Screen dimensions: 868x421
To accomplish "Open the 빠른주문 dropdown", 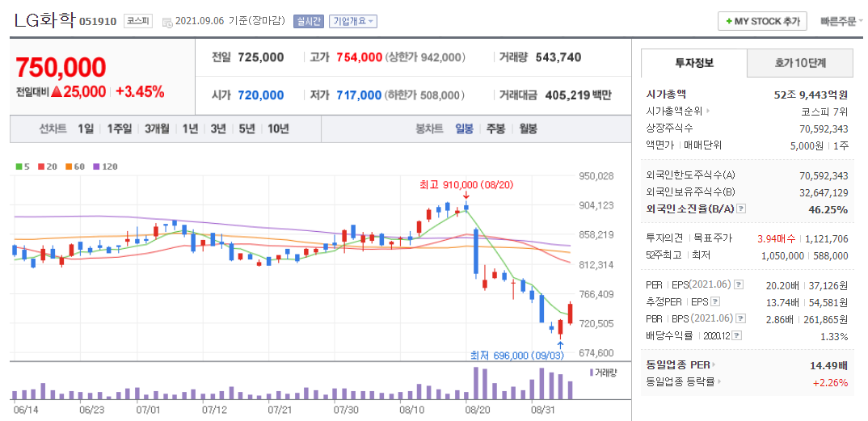I will tap(841, 22).
